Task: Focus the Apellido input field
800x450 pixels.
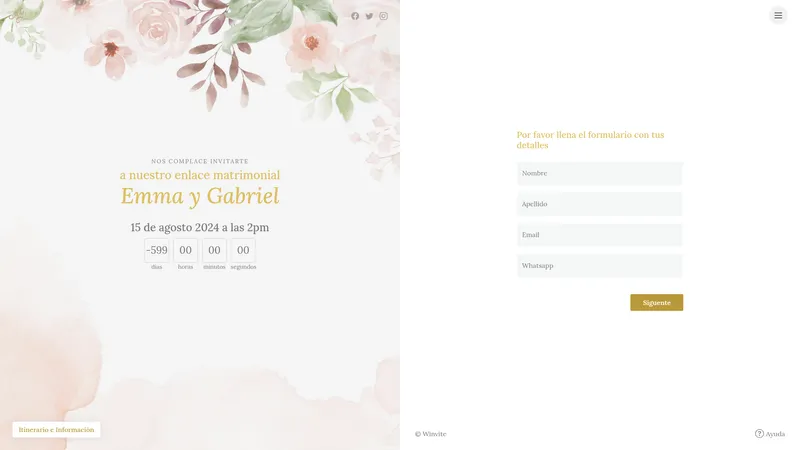Action: click(599, 204)
